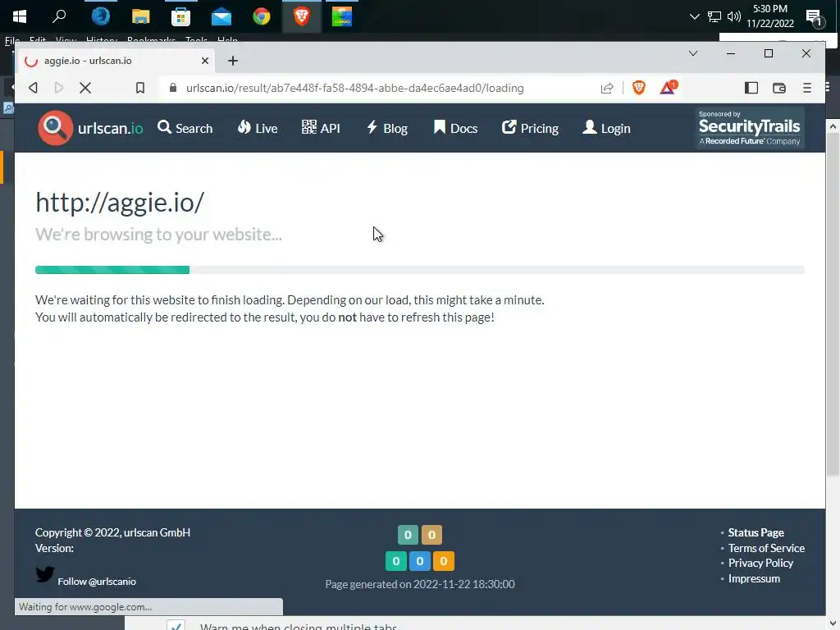Open Terms of Service link
This screenshot has width=840, height=630.
[x=766, y=548]
